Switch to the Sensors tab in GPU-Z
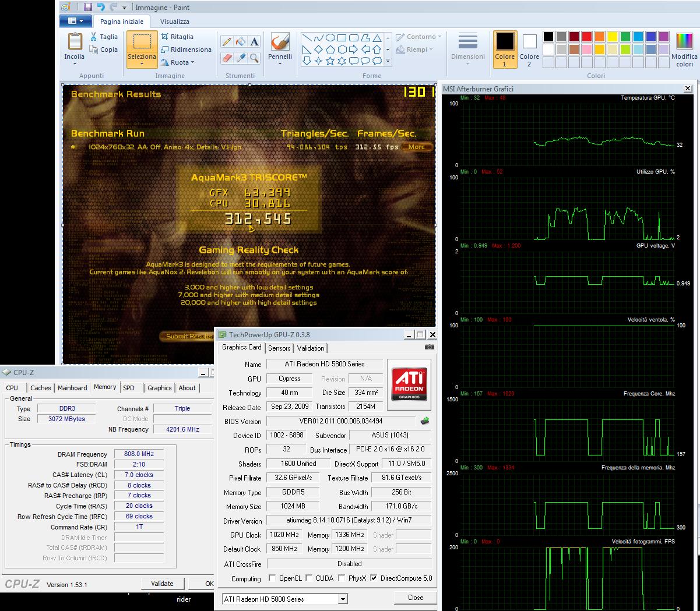The height and width of the screenshot is (611, 700). pos(279,348)
